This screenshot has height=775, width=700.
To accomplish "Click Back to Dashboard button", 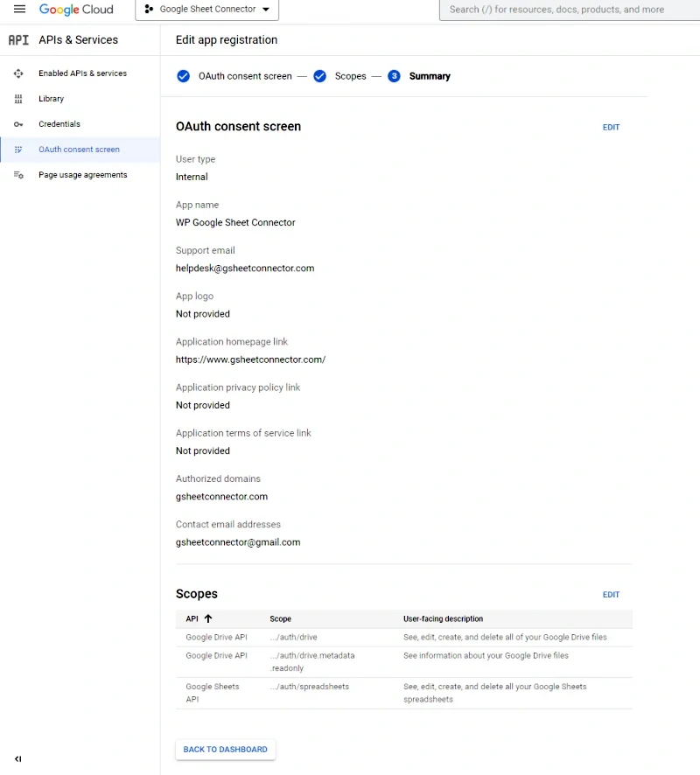I will point(226,750).
